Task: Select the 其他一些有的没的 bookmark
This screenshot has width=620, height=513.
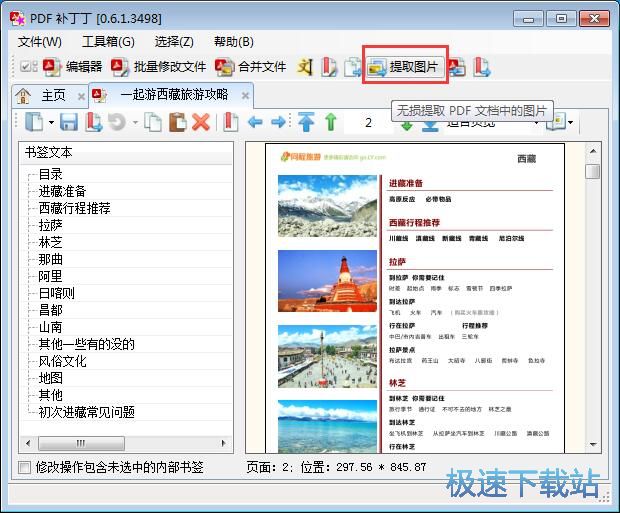Action: [x=87, y=344]
